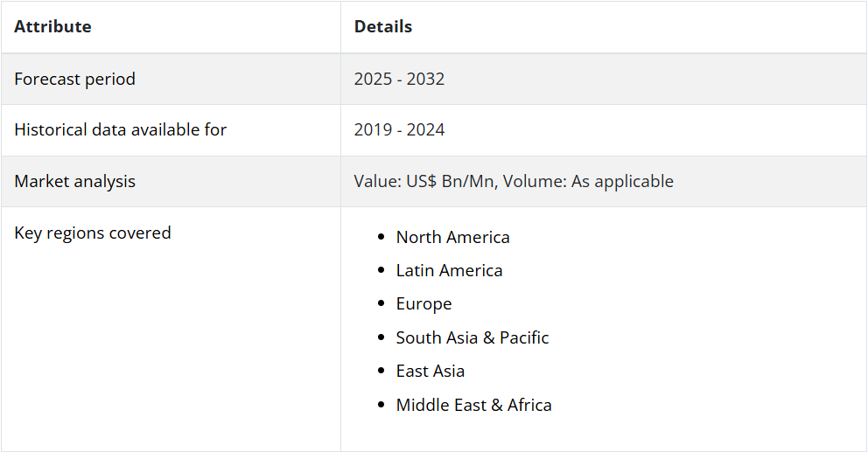Select the Europe list item
The height and width of the screenshot is (452, 868).
(x=423, y=303)
